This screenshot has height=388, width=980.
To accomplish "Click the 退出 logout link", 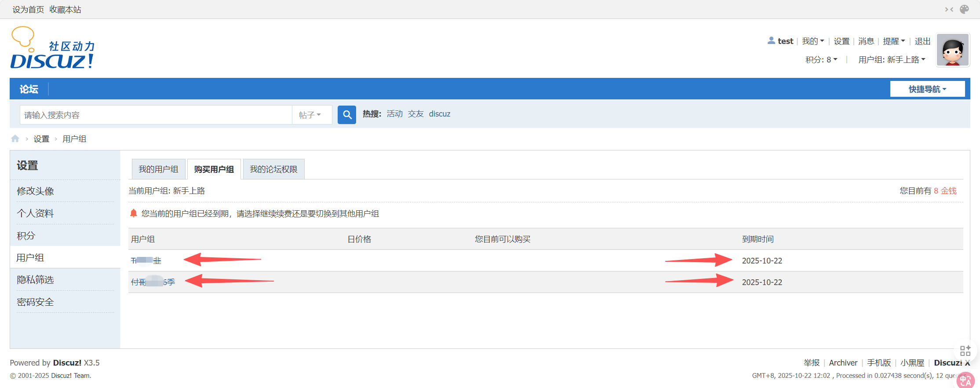I will (922, 41).
